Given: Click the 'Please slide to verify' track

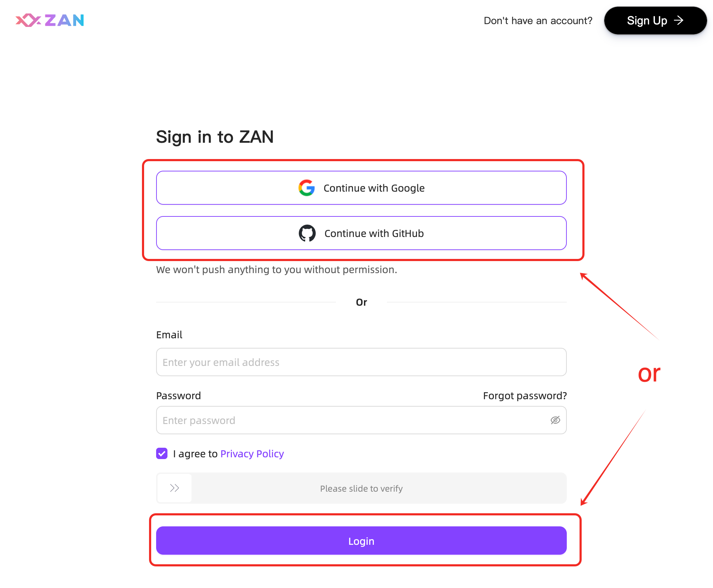Looking at the screenshot, I should click(361, 488).
